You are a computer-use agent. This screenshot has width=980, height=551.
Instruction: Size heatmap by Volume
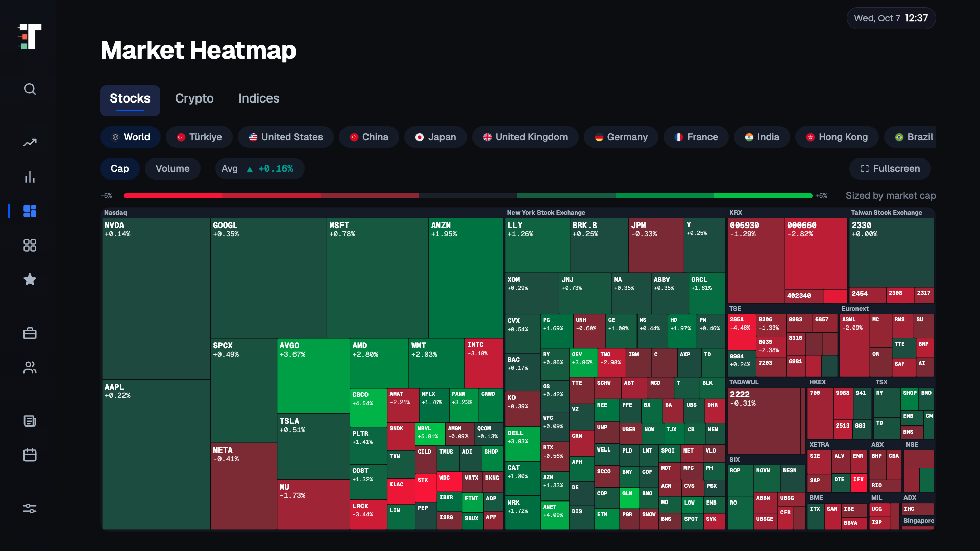173,169
